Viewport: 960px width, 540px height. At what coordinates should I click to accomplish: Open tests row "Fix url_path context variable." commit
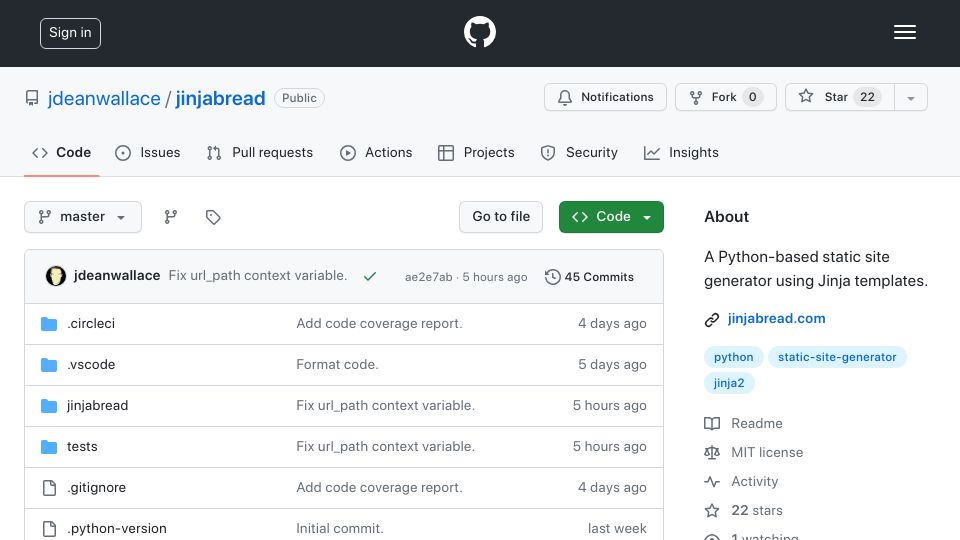point(385,446)
